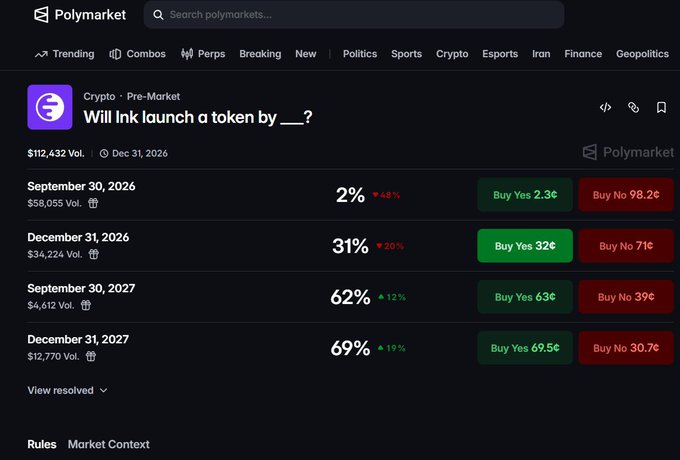Viewport: 680px width, 460px height.
Task: Select the September 30, 2026 outcome row
Action: point(350,195)
